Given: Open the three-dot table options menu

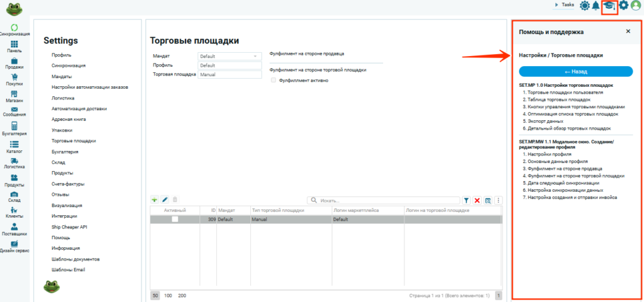Looking at the screenshot, I should point(498,200).
